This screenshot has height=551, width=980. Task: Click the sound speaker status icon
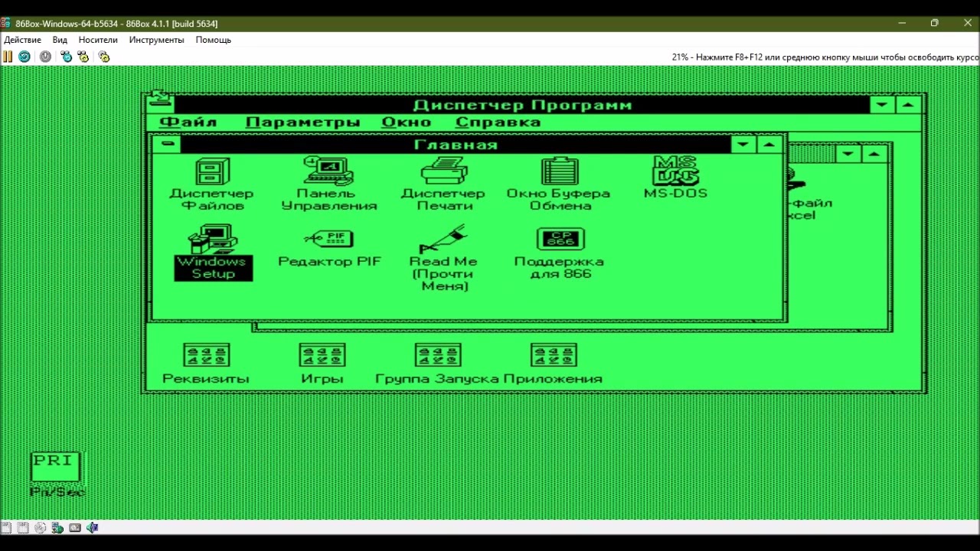[x=92, y=527]
